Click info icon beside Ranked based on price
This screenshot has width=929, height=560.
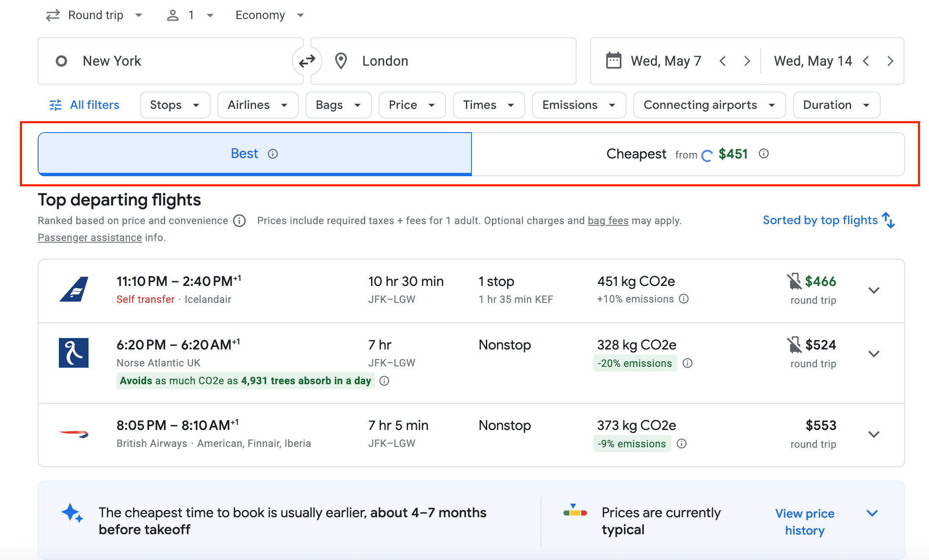click(239, 221)
